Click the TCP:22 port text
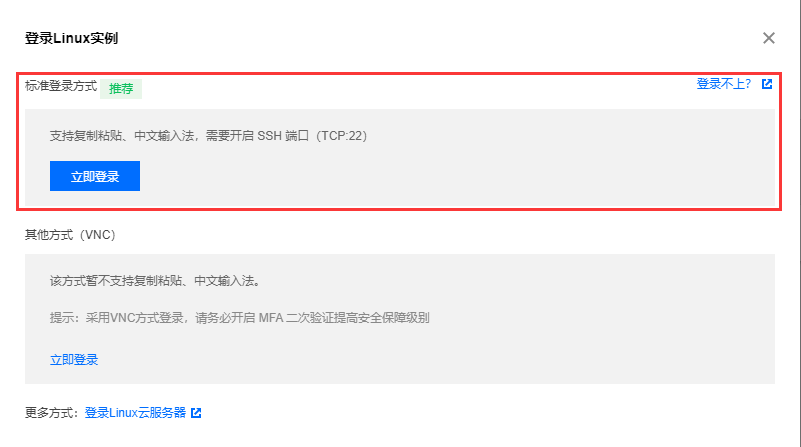Viewport: 801px width, 447px height. pyautogui.click(x=341, y=136)
